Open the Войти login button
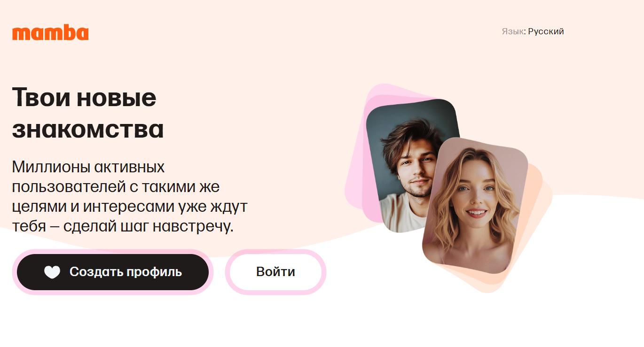The height and width of the screenshot is (347, 644). tap(275, 272)
